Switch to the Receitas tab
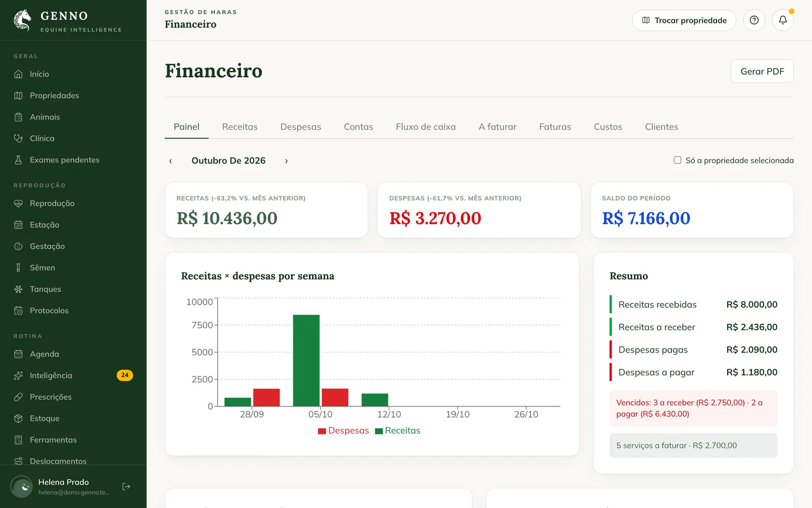The image size is (812, 508). click(x=240, y=127)
